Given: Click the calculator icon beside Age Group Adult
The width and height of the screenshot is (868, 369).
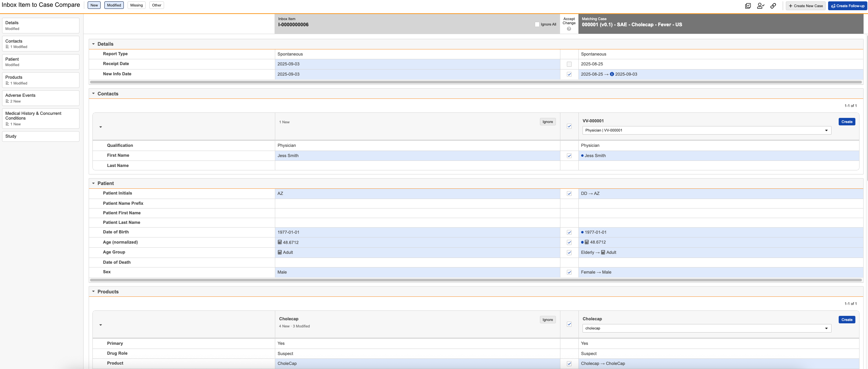Looking at the screenshot, I should point(280,252).
